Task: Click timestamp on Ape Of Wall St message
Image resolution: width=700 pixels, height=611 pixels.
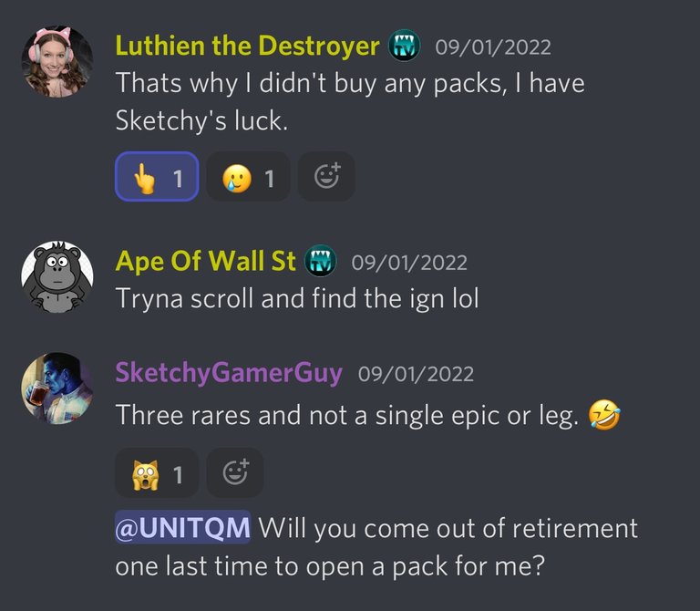Action: (409, 263)
